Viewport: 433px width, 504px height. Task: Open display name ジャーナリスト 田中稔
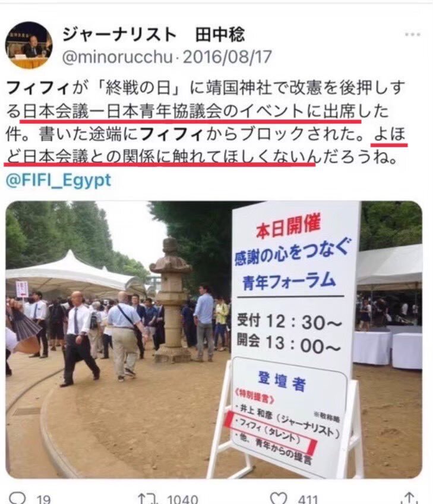pyautogui.click(x=154, y=34)
